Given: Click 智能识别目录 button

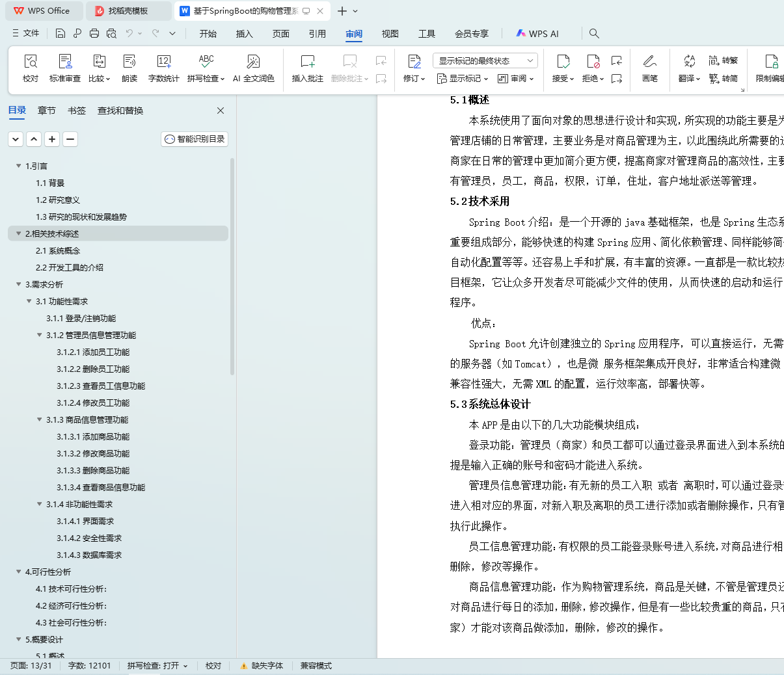Looking at the screenshot, I should 195,139.
